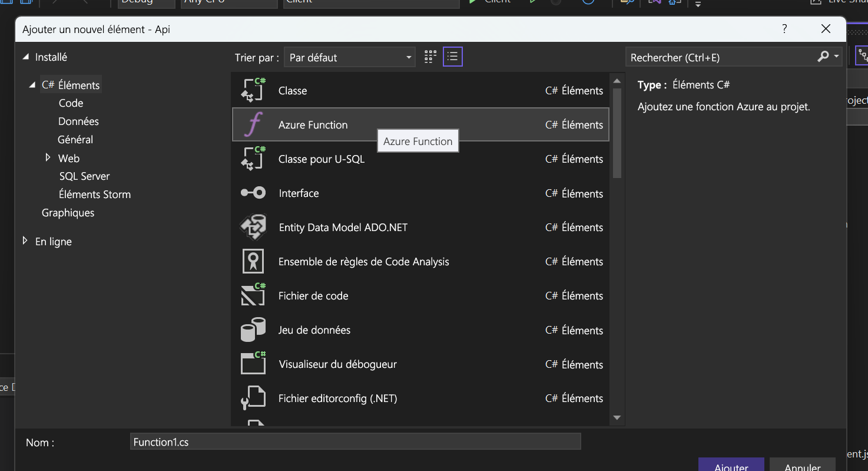Select Éléments Storm category
This screenshot has width=868, height=471.
pos(94,195)
